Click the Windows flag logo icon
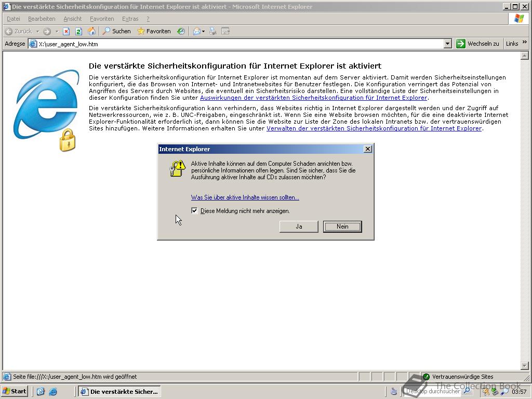Viewport: 532px width, 399px height. click(519, 19)
